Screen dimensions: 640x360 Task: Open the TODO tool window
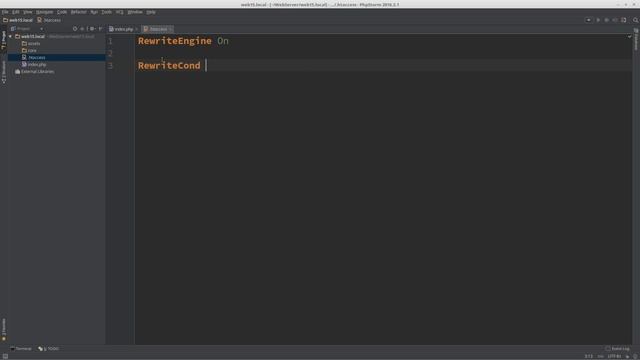tap(49, 349)
